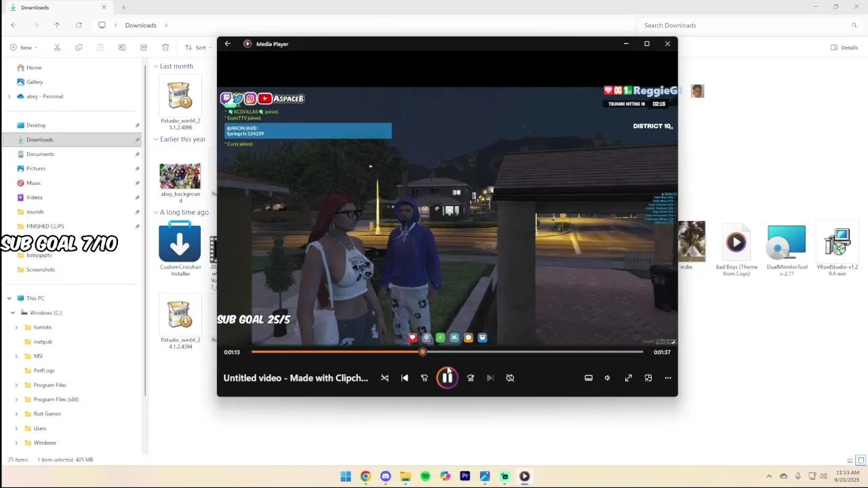The width and height of the screenshot is (868, 488).
Task: Select the Bad Boys (Theme from Cops) file
Action: (736, 249)
